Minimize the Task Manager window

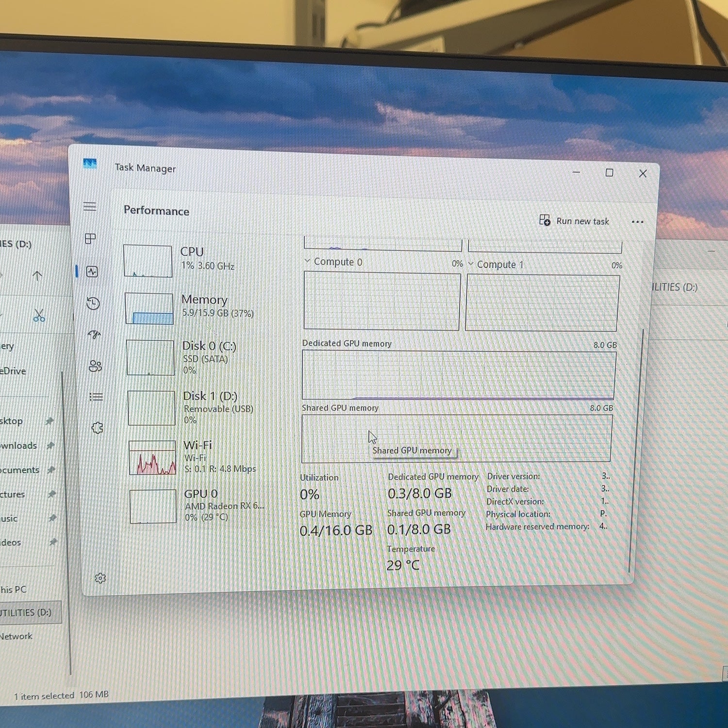point(576,172)
